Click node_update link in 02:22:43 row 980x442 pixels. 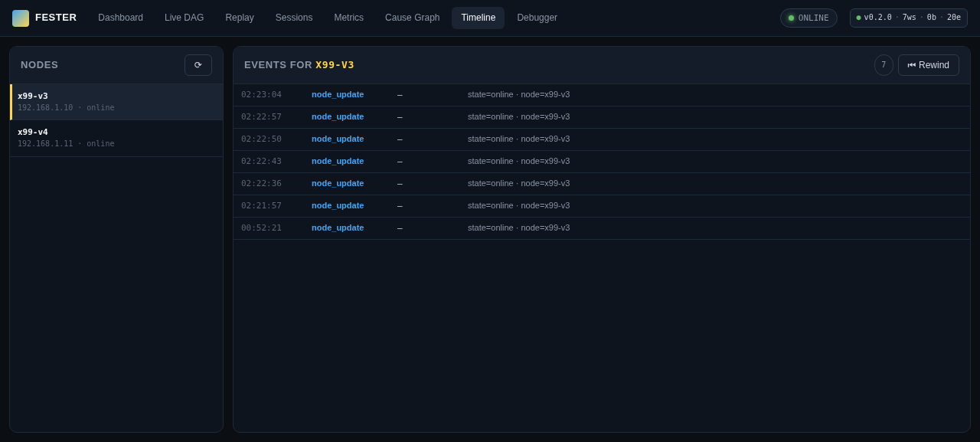pyautogui.click(x=338, y=162)
